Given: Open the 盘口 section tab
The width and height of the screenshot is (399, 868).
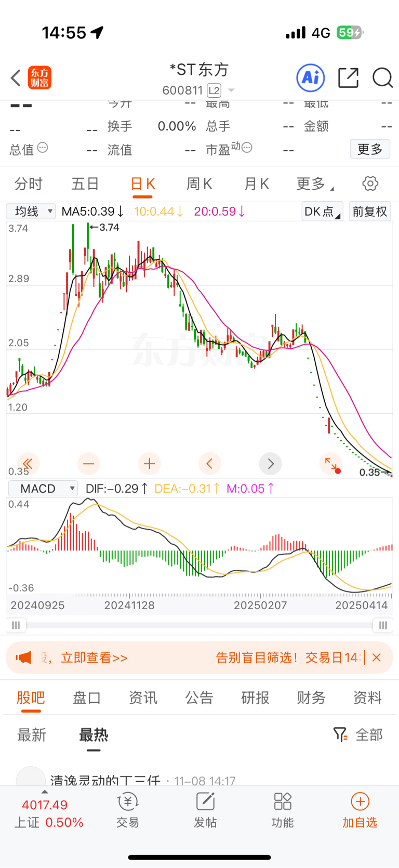Looking at the screenshot, I should [87, 698].
